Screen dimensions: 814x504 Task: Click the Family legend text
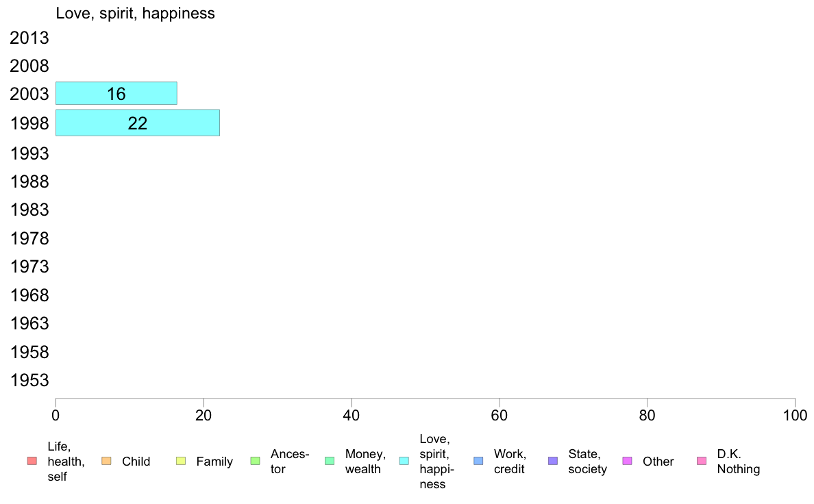pyautogui.click(x=214, y=462)
